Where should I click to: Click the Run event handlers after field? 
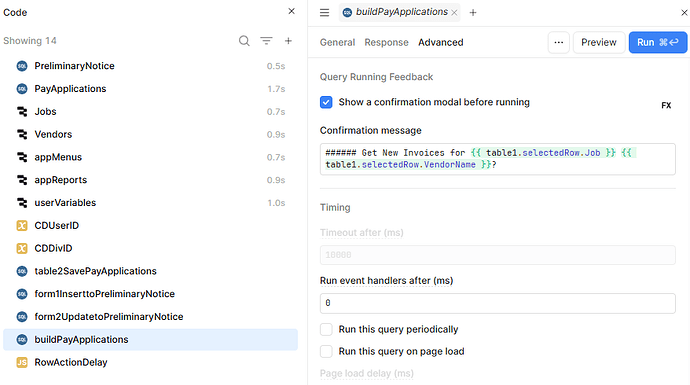pos(498,303)
